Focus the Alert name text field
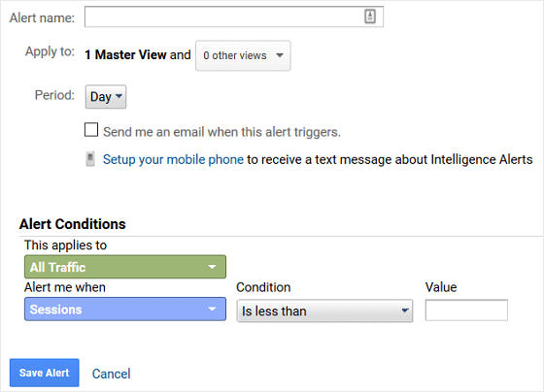 234,16
